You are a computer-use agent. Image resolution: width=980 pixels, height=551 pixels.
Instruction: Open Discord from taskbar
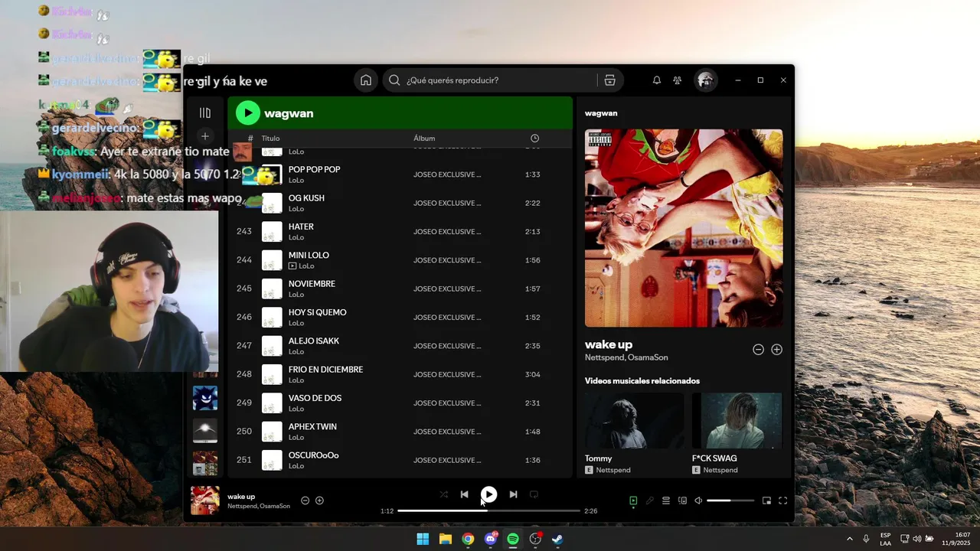pos(491,539)
